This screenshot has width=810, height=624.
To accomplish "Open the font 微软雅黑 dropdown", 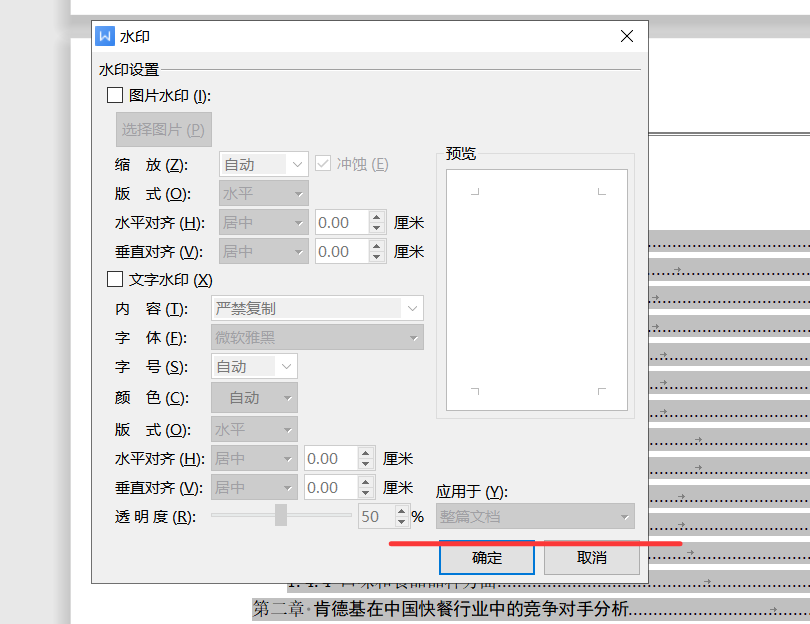I will pyautogui.click(x=317, y=338).
